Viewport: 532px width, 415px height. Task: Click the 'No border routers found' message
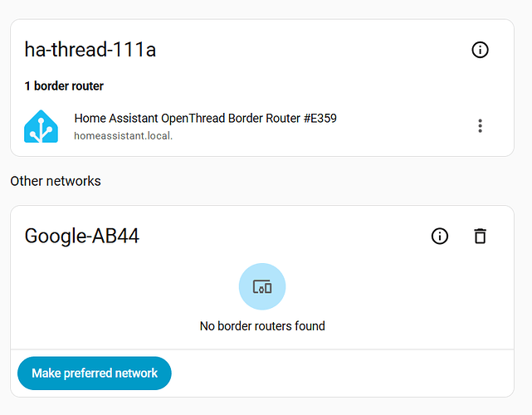(x=262, y=326)
